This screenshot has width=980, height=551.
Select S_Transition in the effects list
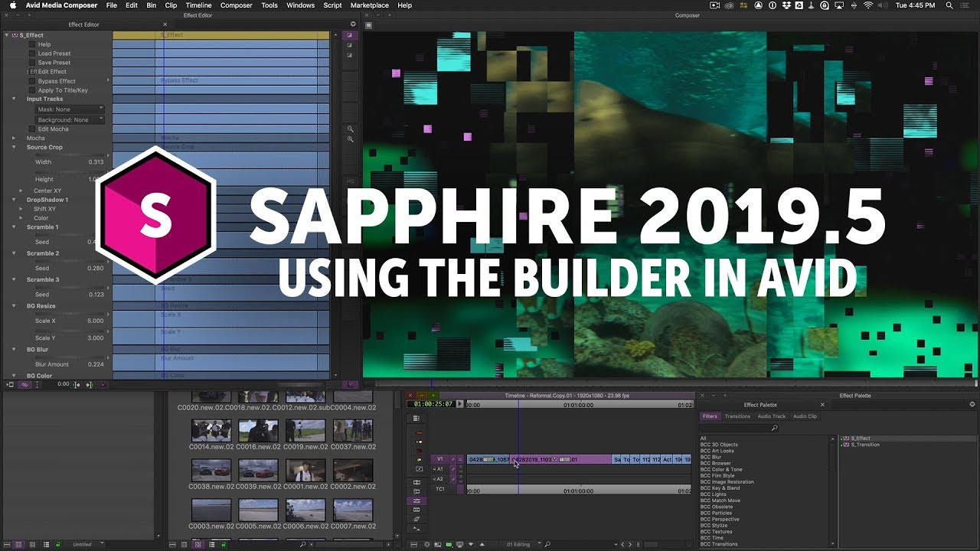click(x=865, y=445)
